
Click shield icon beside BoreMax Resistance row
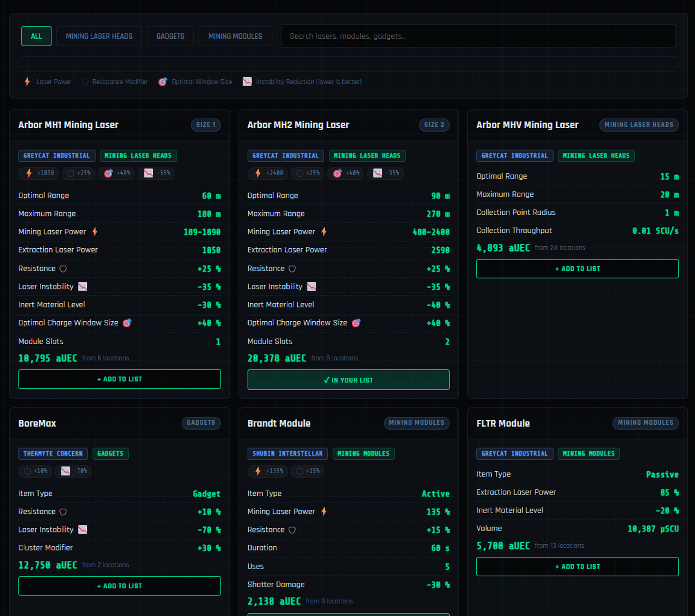[63, 512]
